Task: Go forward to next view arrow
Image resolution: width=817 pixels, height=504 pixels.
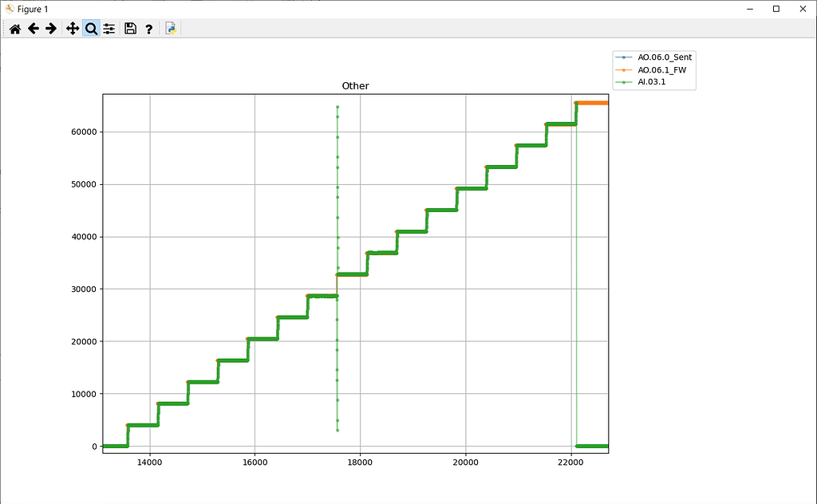Action: tap(50, 29)
